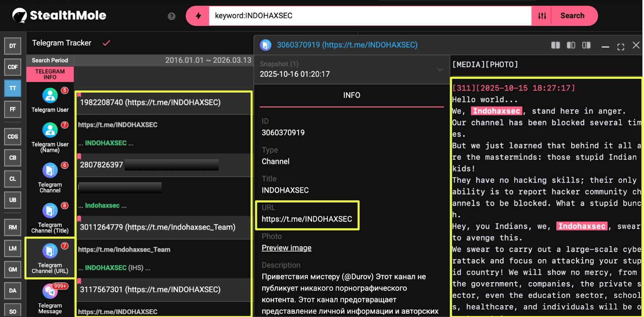Switch to right split panel layout
This screenshot has height=317, width=644.
586,45
